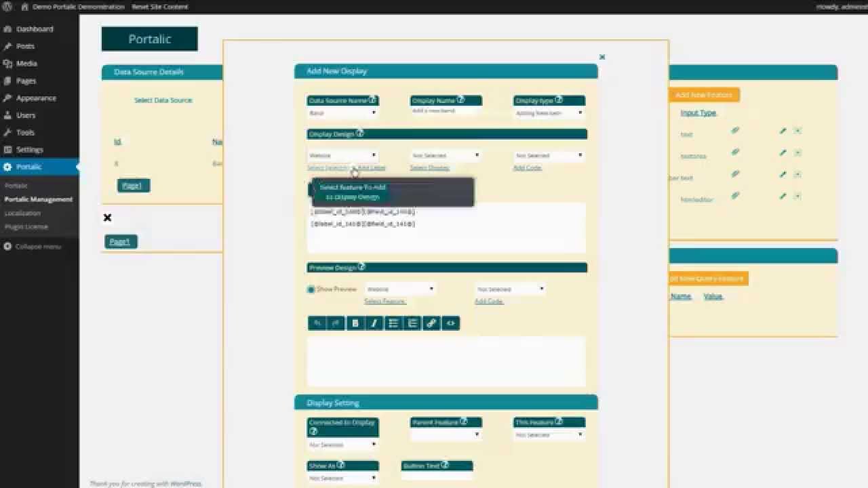This screenshot has height=488, width=868.
Task: Open the Show As dropdown
Action: pyautogui.click(x=342, y=478)
